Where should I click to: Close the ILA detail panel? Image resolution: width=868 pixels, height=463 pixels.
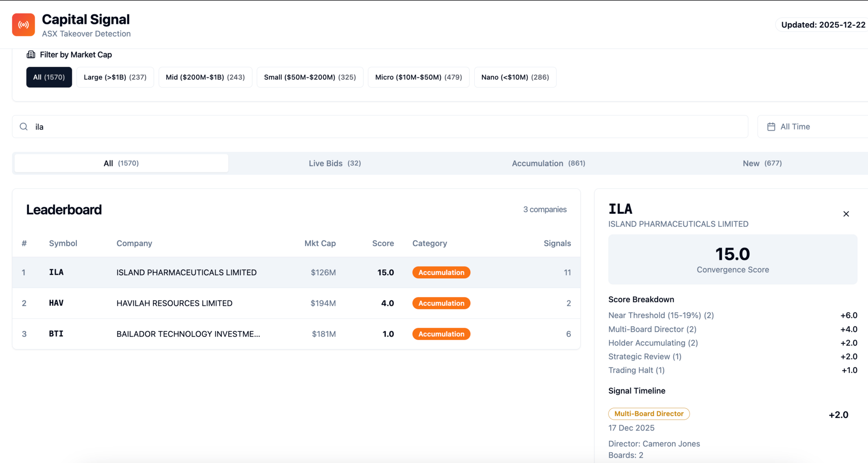(846, 214)
